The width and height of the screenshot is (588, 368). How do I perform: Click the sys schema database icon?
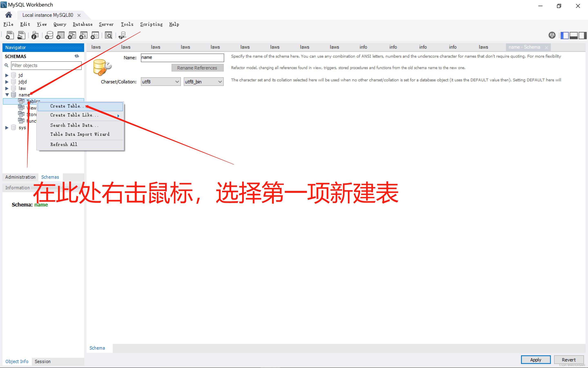click(14, 127)
